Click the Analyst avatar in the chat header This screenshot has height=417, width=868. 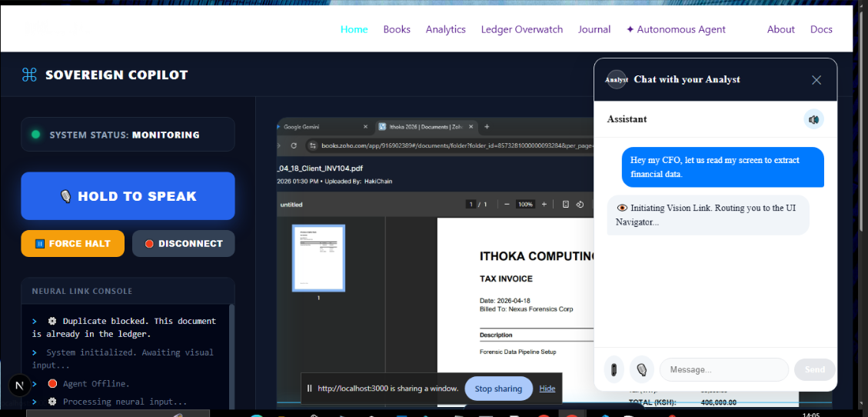click(x=617, y=80)
